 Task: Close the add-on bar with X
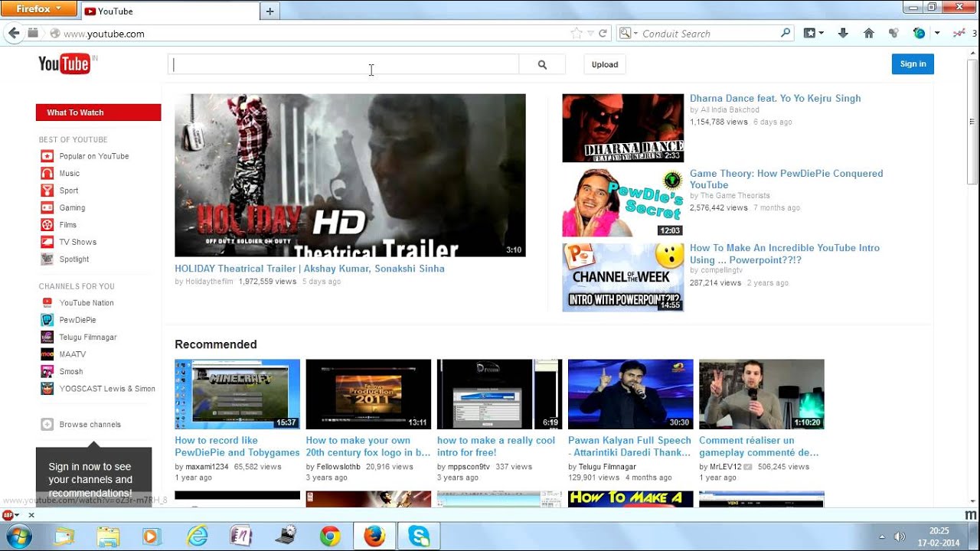[31, 515]
